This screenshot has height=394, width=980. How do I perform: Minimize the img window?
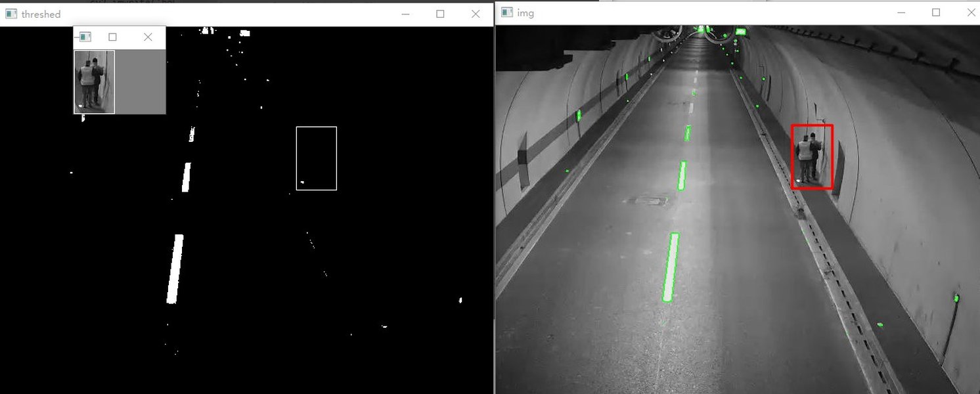(x=901, y=12)
